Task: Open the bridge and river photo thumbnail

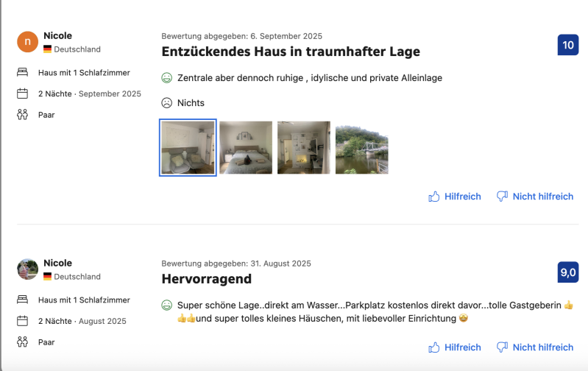Action: pos(362,147)
